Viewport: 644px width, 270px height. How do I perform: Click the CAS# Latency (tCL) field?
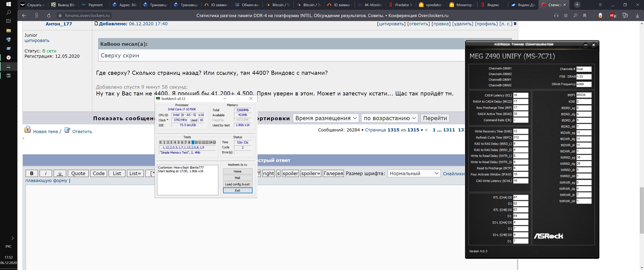[x=520, y=95]
